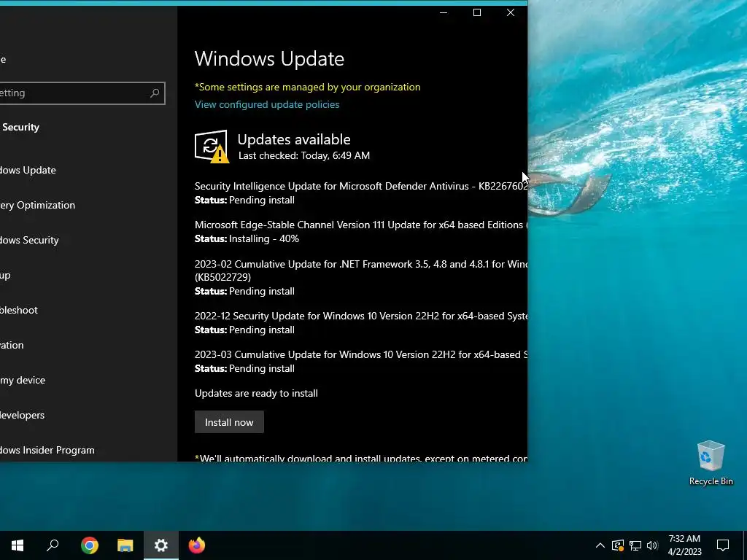Open File Explorer from taskbar
The width and height of the screenshot is (747, 560).
click(125, 545)
